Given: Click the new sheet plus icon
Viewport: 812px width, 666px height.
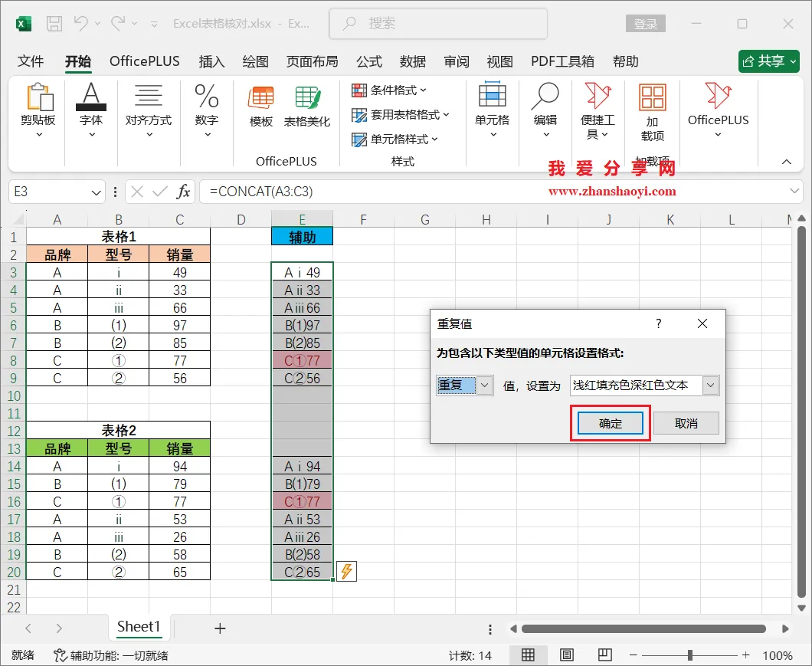Looking at the screenshot, I should 220,628.
